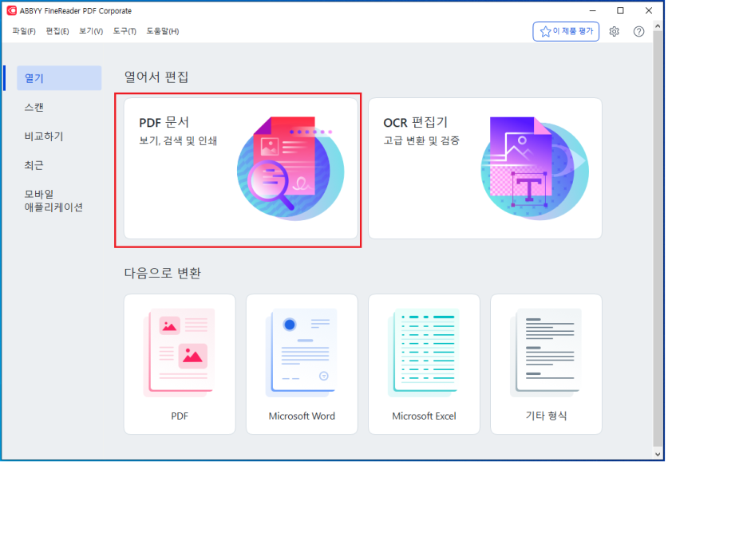
Task: Click the 이 제품 평가 button
Action: click(566, 31)
